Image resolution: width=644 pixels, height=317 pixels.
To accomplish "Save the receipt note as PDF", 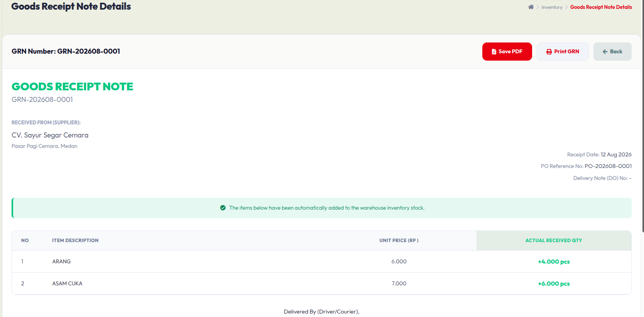I will click(x=507, y=51).
